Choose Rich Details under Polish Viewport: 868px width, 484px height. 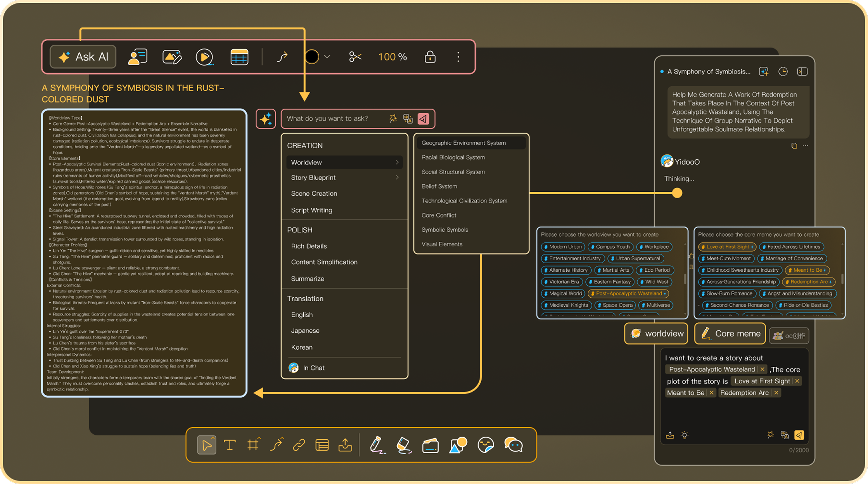click(309, 246)
